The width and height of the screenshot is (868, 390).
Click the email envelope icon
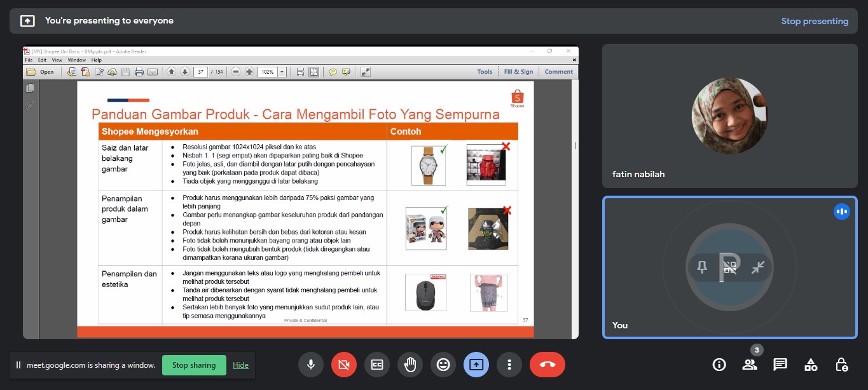point(153,72)
